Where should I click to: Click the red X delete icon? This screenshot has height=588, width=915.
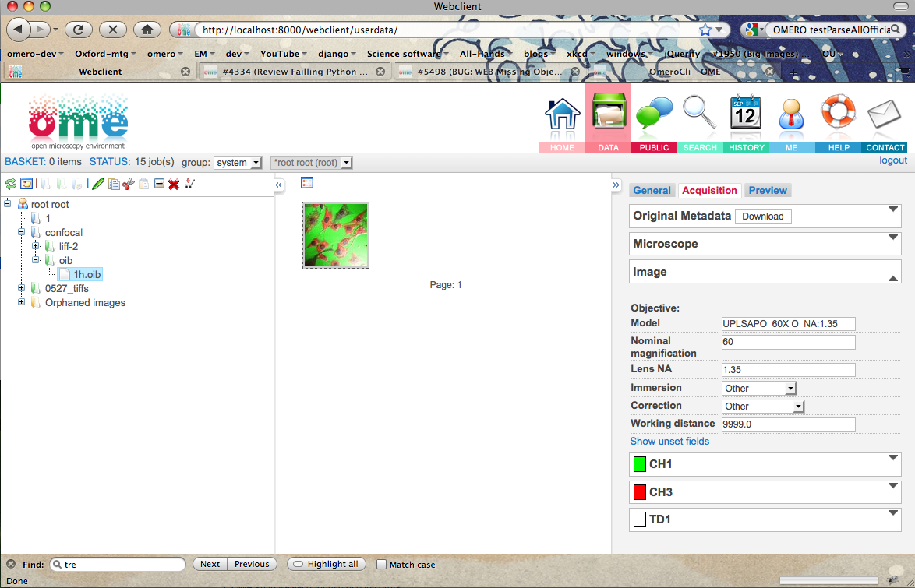point(174,184)
